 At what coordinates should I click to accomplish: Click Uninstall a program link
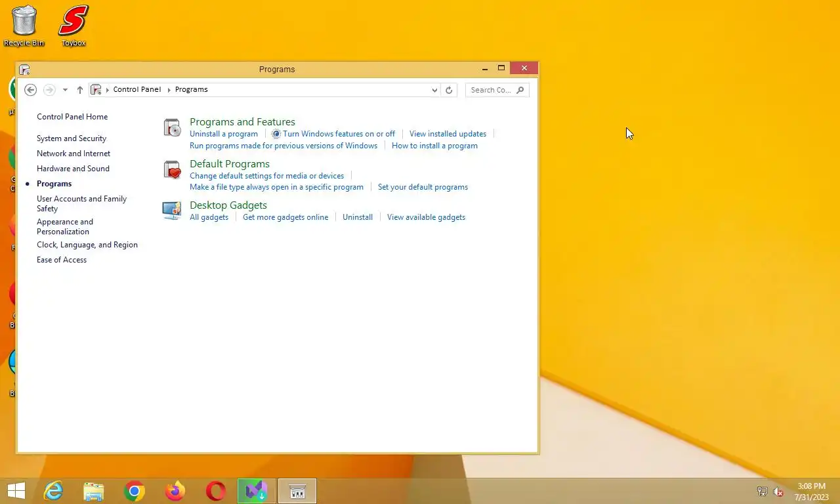(224, 134)
